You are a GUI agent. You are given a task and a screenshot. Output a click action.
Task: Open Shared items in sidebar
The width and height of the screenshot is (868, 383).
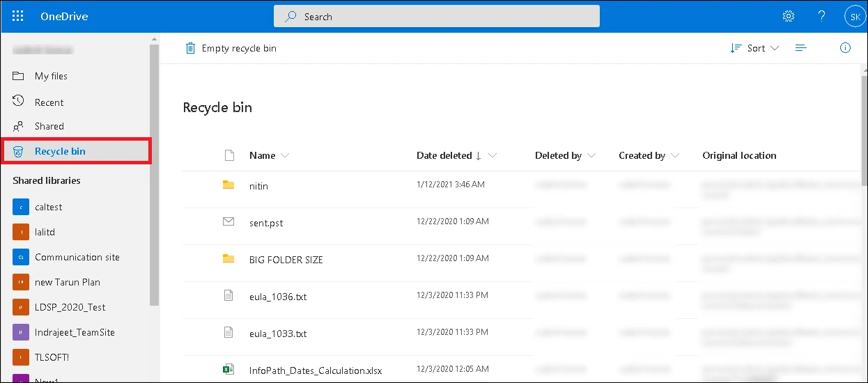point(49,126)
